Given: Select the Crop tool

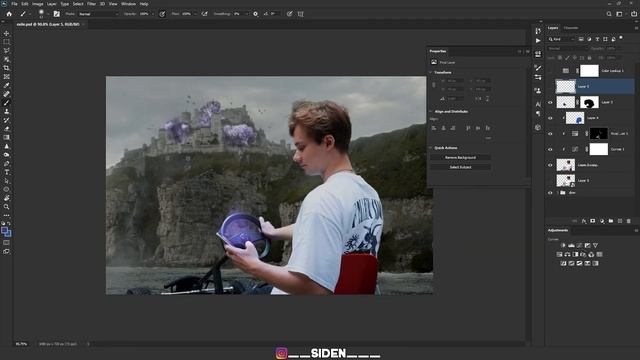Looking at the screenshot, I should coord(7,68).
